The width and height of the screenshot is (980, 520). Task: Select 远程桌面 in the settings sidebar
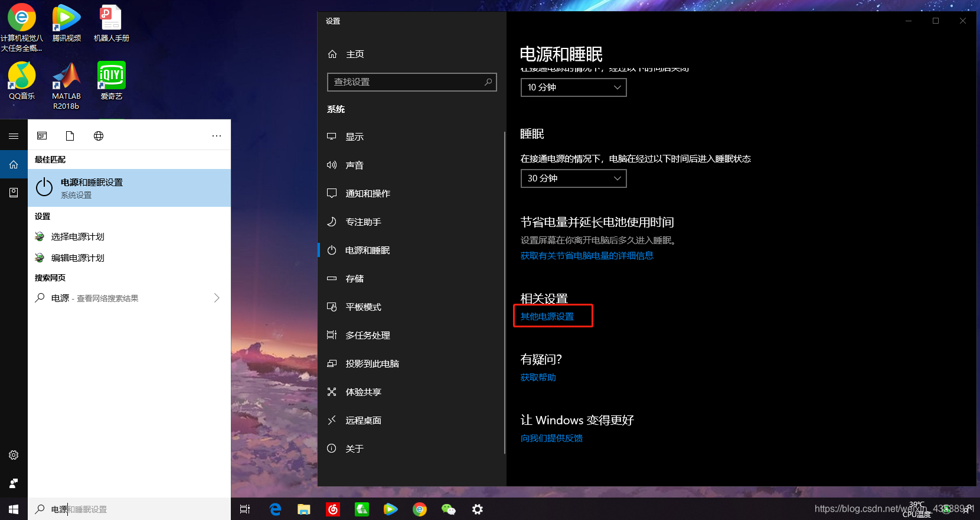tap(411, 420)
